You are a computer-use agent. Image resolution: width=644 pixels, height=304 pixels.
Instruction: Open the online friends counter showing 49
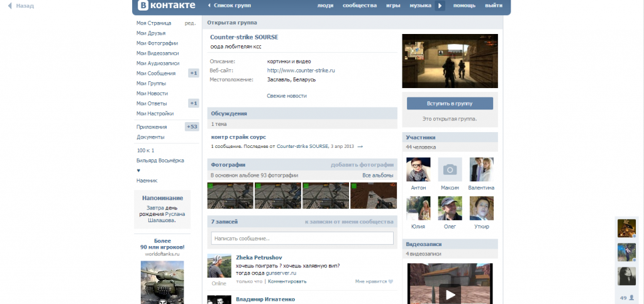click(626, 298)
